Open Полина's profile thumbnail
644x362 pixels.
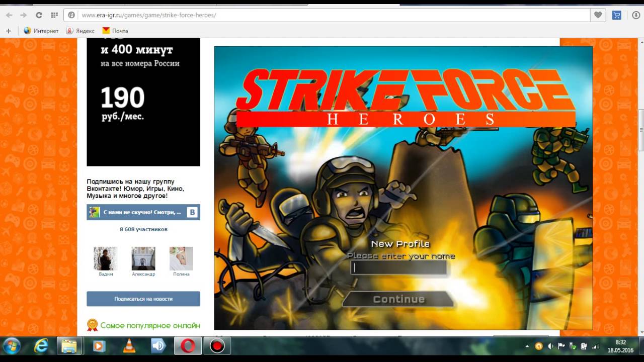coord(181,258)
